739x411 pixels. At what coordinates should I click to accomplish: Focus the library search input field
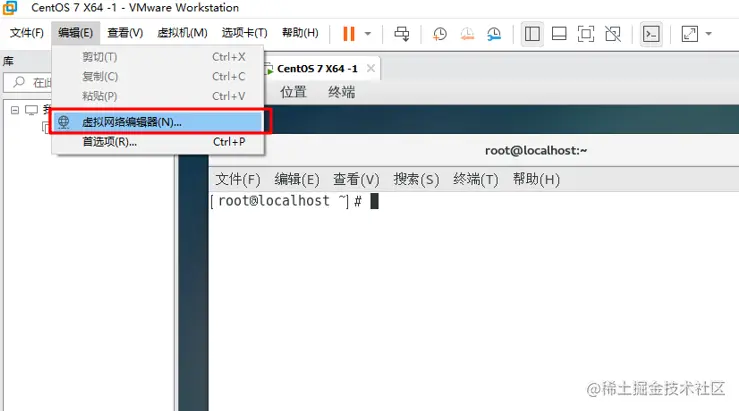28,82
